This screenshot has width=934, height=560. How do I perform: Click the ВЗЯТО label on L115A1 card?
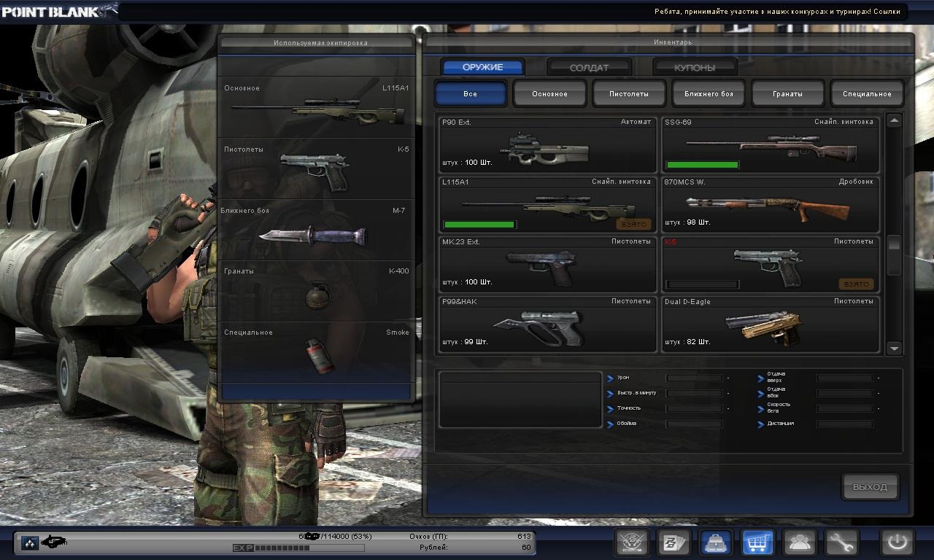(633, 224)
